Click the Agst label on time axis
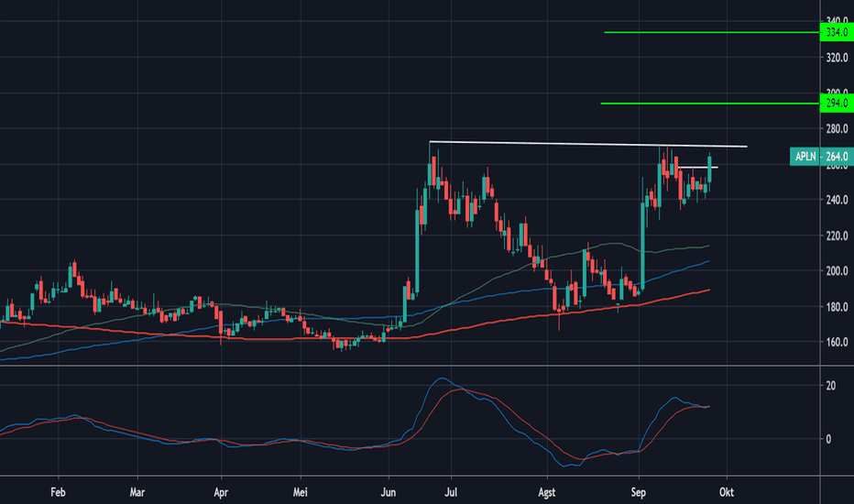854x504 pixels. (x=546, y=493)
